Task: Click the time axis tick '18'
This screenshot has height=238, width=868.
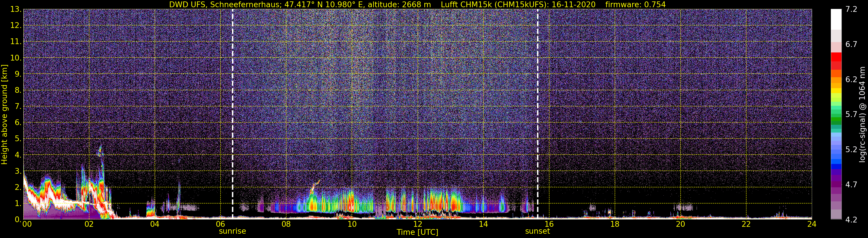Action: point(614,224)
